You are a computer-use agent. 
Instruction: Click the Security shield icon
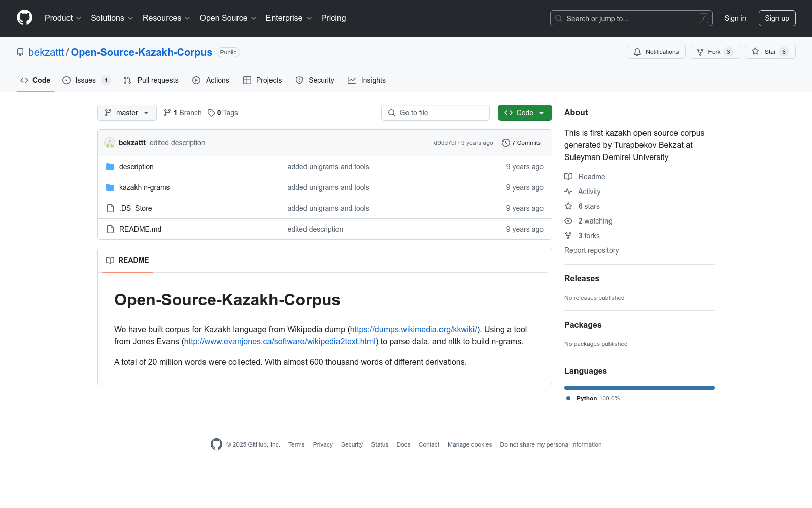(x=299, y=80)
